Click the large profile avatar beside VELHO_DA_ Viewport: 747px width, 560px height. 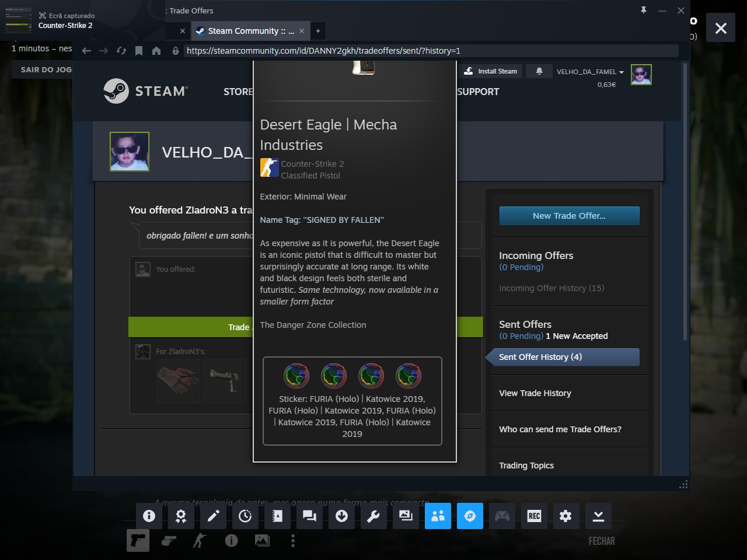(130, 152)
